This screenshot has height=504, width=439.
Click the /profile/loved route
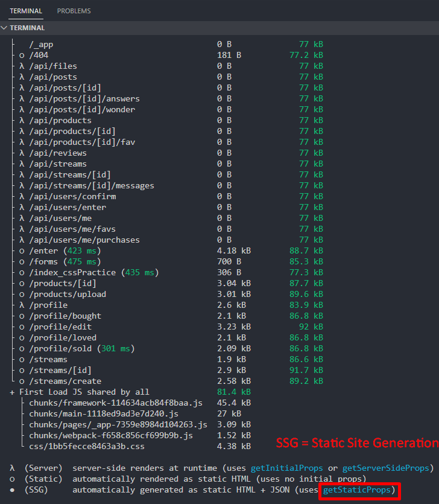(x=63, y=338)
